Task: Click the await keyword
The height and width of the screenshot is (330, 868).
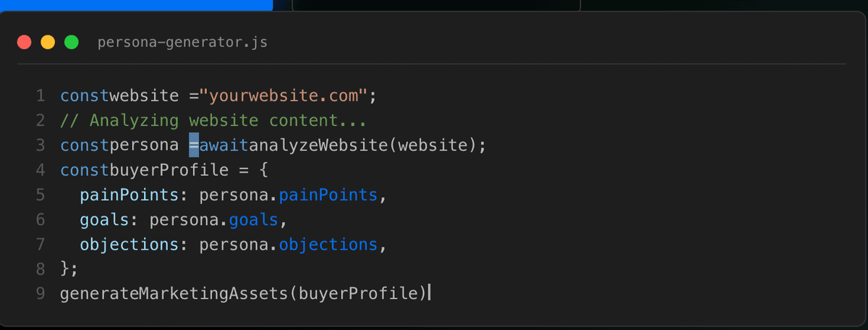Action: 224,145
